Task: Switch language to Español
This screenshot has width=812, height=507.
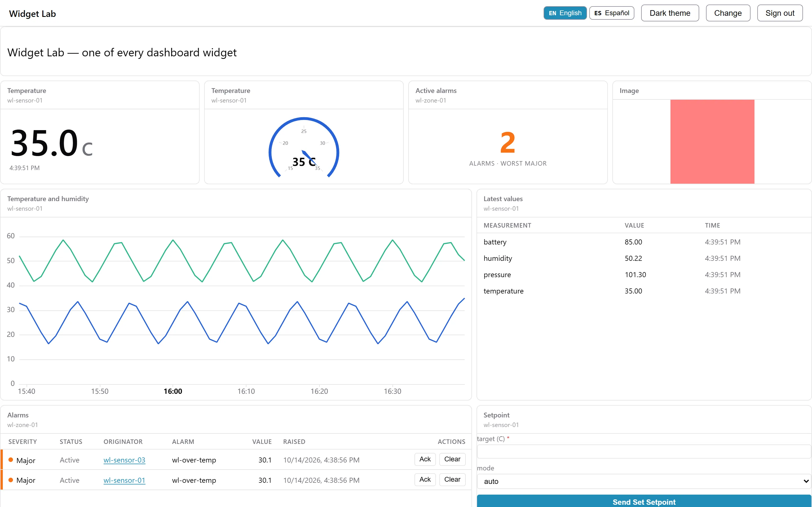Action: pyautogui.click(x=612, y=13)
